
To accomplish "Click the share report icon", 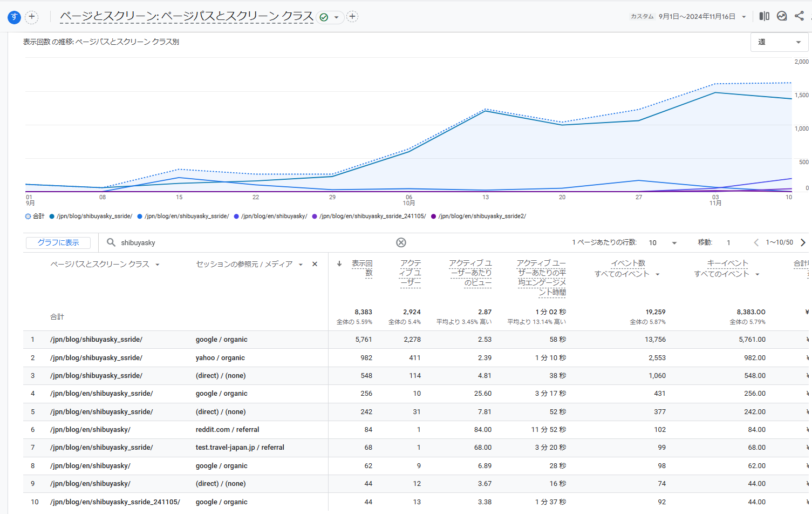I will (x=799, y=16).
